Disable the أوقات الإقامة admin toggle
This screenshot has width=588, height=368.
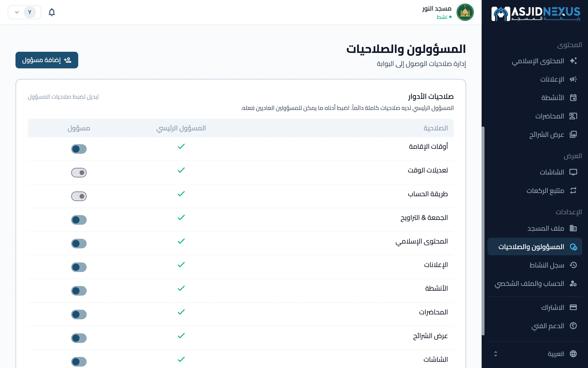(79, 149)
